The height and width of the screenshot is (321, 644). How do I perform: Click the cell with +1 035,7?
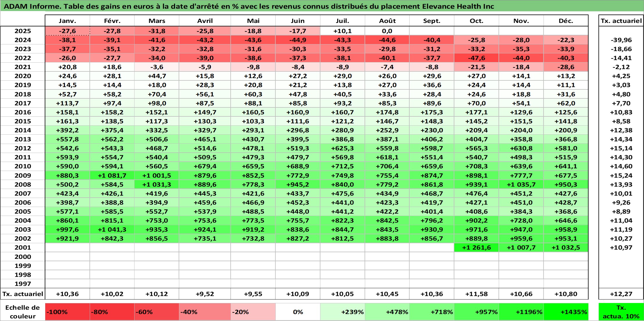pyautogui.click(x=521, y=184)
